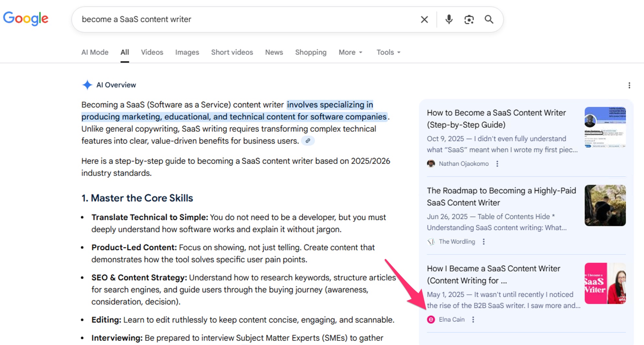
Task: Select the Short videos tab
Action: [232, 52]
